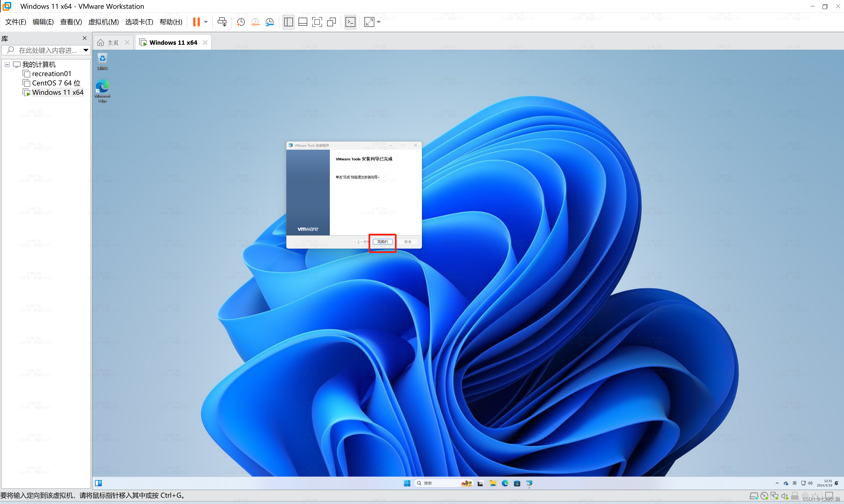Open the 编辑(E) menu

point(43,22)
